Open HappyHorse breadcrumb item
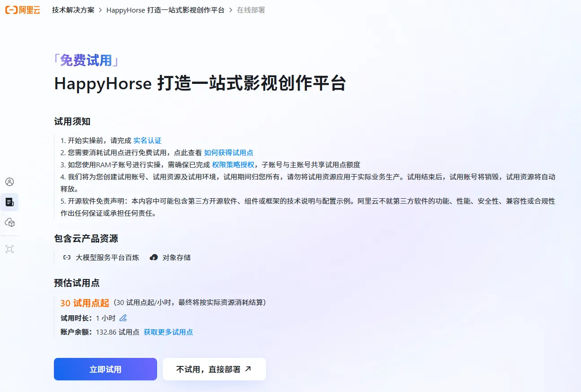The height and width of the screenshot is (392, 581). (x=165, y=10)
